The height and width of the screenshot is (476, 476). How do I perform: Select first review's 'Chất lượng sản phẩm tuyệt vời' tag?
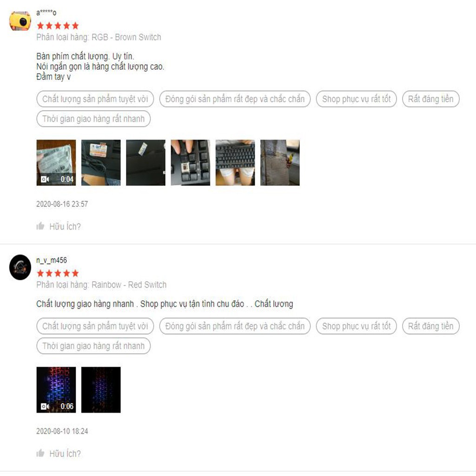(x=95, y=99)
